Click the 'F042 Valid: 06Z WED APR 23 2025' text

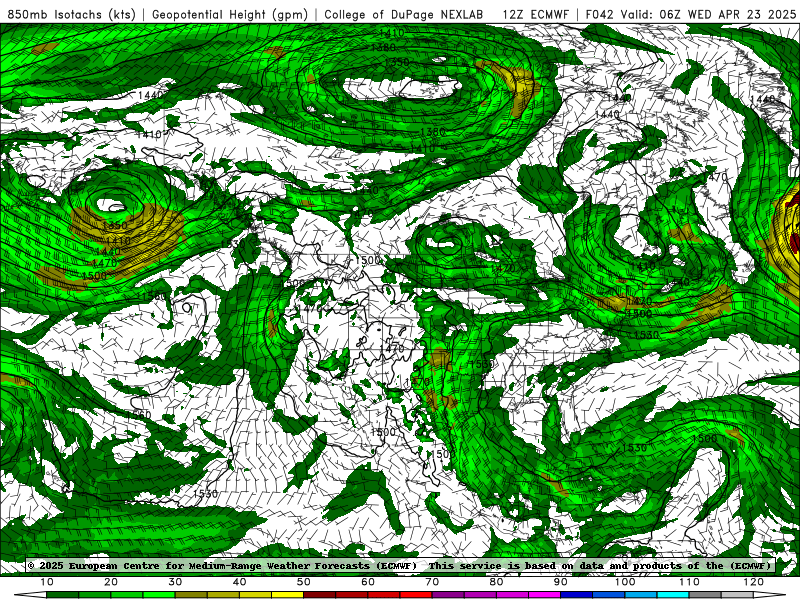pos(690,15)
